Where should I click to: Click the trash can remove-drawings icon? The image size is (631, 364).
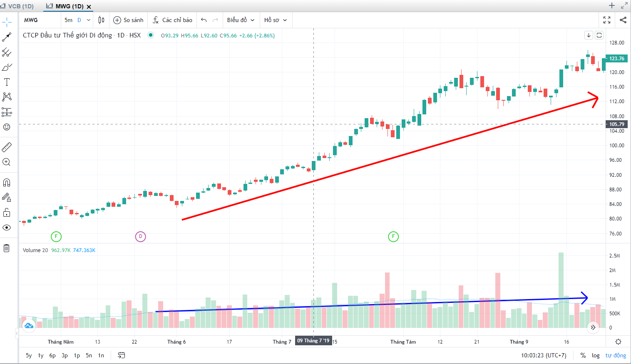click(x=7, y=248)
